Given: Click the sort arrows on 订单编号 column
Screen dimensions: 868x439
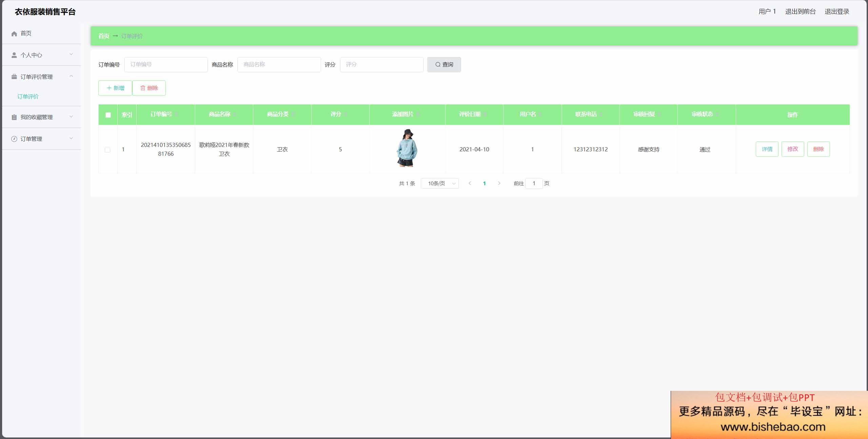Looking at the screenshot, I should pyautogui.click(x=176, y=114).
